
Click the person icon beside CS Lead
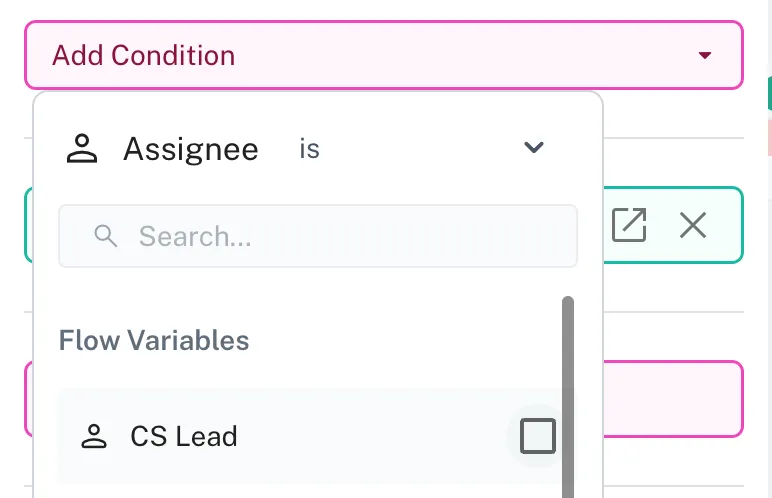94,436
